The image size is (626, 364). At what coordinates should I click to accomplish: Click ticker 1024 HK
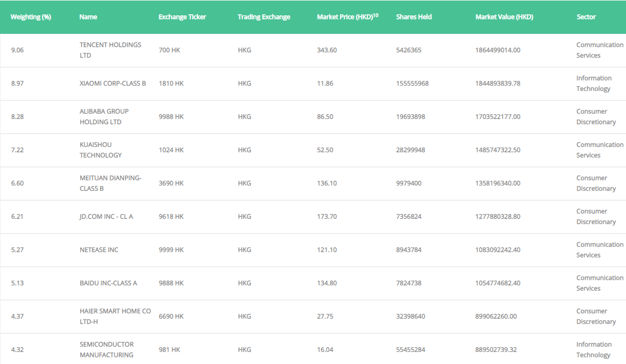171,150
